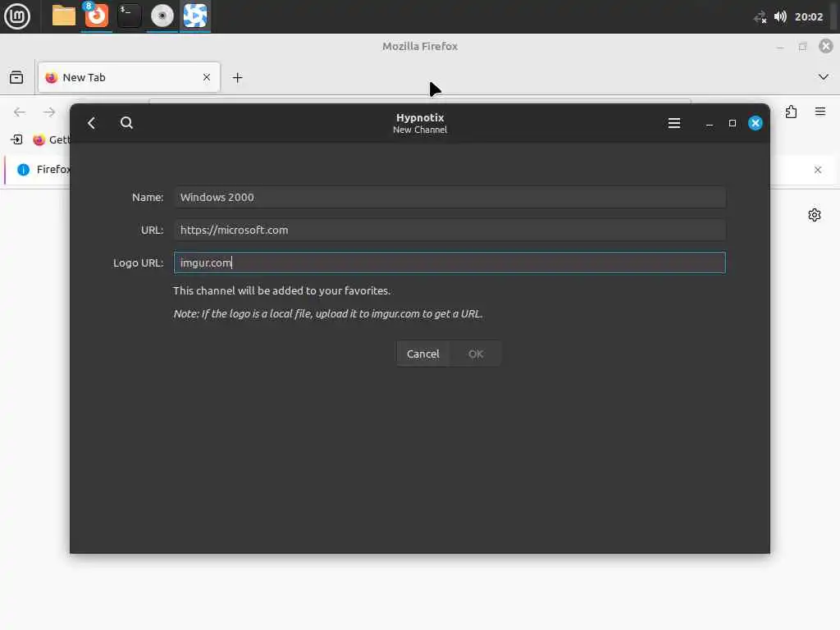Focus the URL field with https://microsoft.com
This screenshot has height=630, width=840.
tap(450, 230)
